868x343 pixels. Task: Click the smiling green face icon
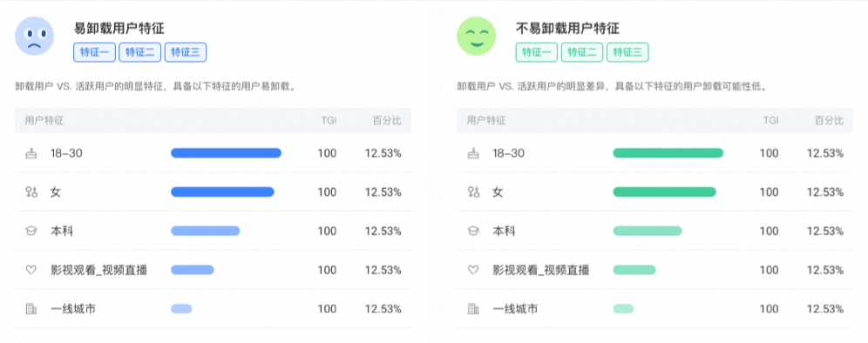[x=476, y=36]
